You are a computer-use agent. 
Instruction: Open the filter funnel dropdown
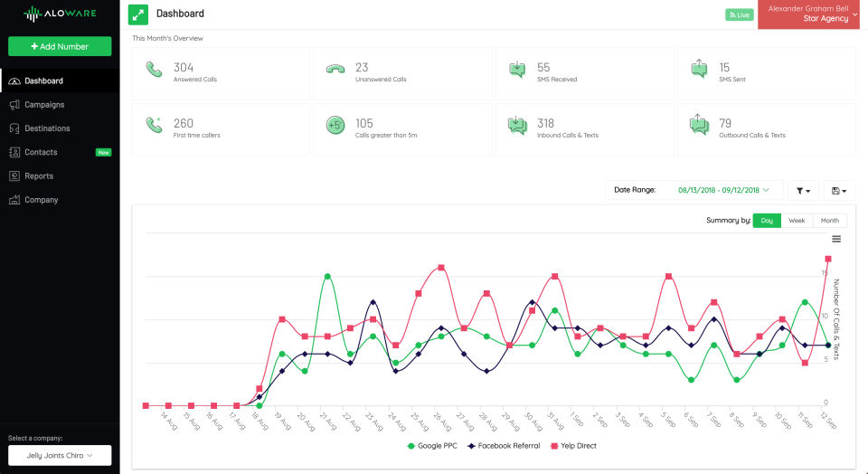coord(803,190)
